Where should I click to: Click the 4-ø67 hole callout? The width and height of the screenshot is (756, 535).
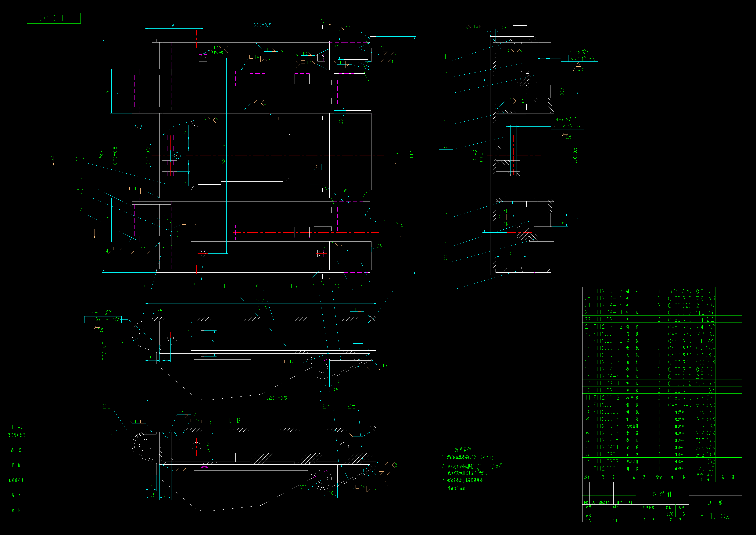click(579, 52)
